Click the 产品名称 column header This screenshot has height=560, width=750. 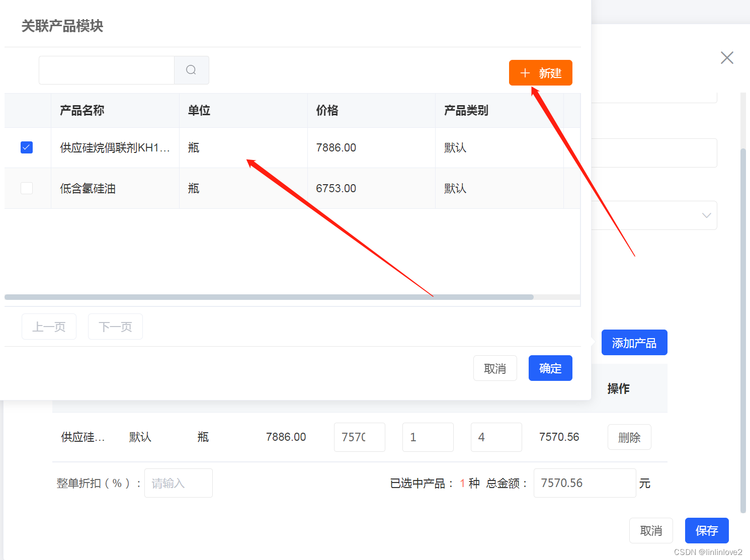click(x=115, y=110)
